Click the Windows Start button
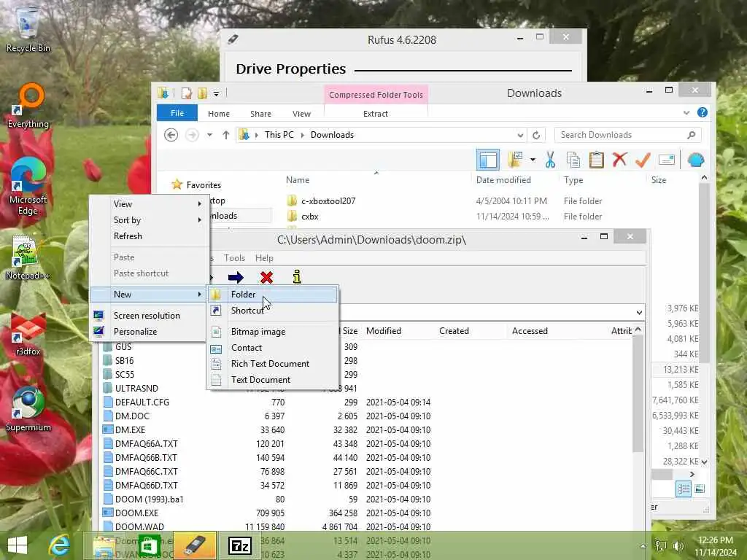The image size is (747, 560). [x=18, y=545]
